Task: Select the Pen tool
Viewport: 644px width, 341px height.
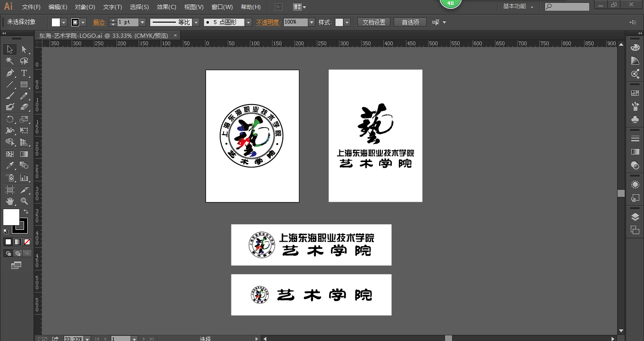Action: (9, 73)
